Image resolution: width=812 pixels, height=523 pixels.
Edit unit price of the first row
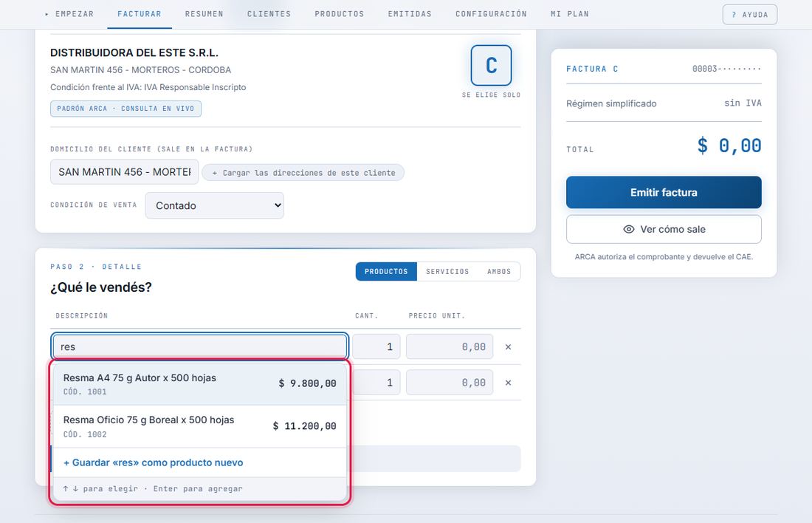450,346
